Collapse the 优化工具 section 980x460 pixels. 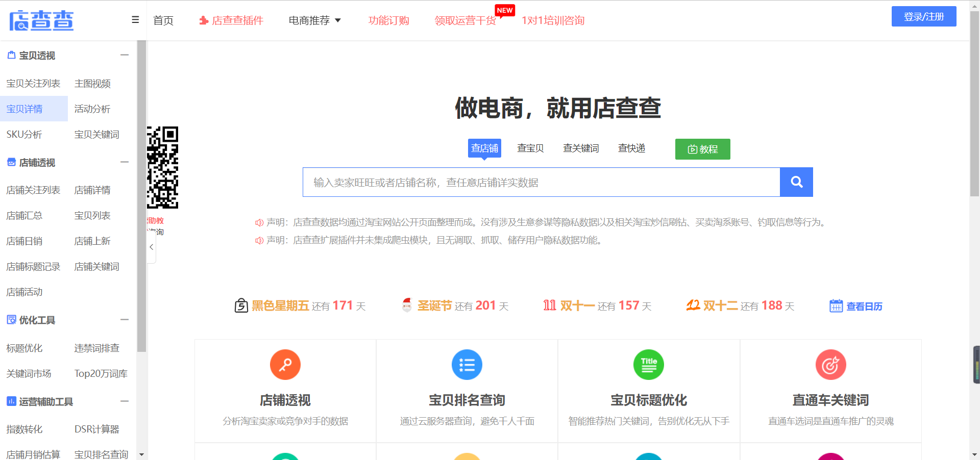click(x=125, y=320)
